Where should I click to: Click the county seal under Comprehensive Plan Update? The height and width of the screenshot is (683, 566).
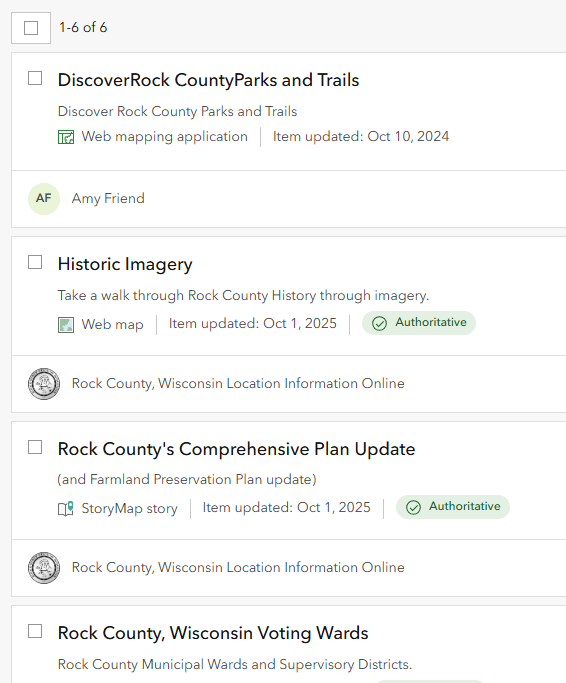tap(44, 568)
